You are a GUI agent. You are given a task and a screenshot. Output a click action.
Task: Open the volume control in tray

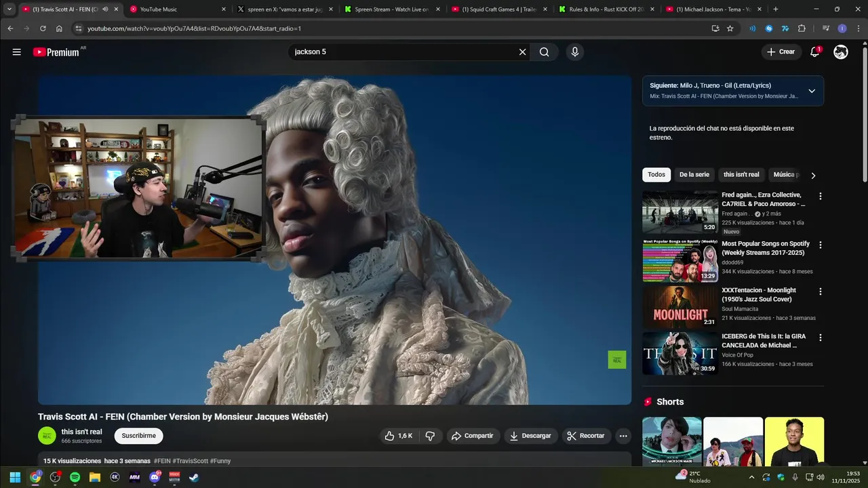point(821,477)
